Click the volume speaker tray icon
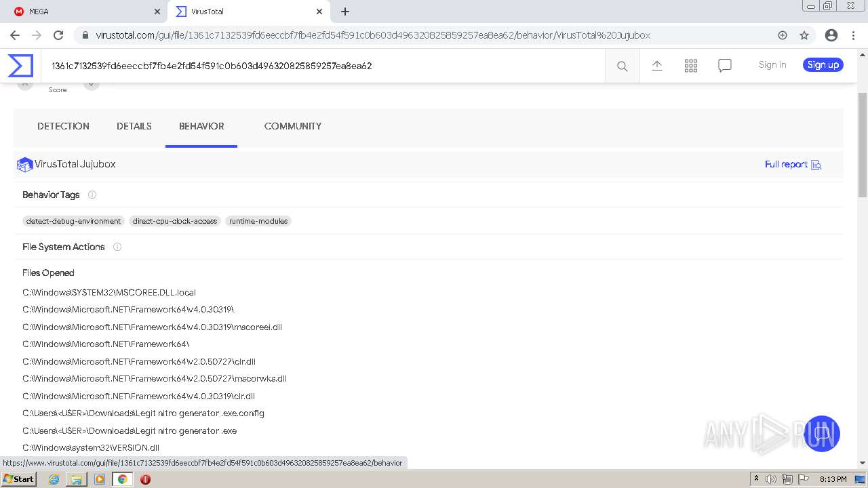Screen dimensions: 868x488 point(771,479)
